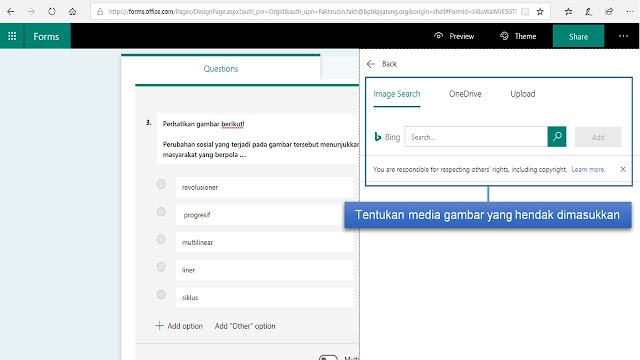
Task: Dismiss the copyright notice with X
Action: pyautogui.click(x=623, y=169)
